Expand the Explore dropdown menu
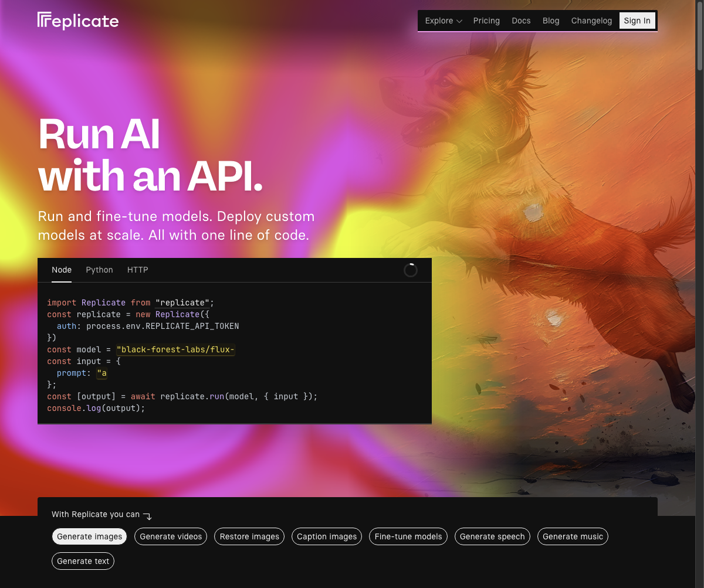The height and width of the screenshot is (588, 704). tap(443, 21)
